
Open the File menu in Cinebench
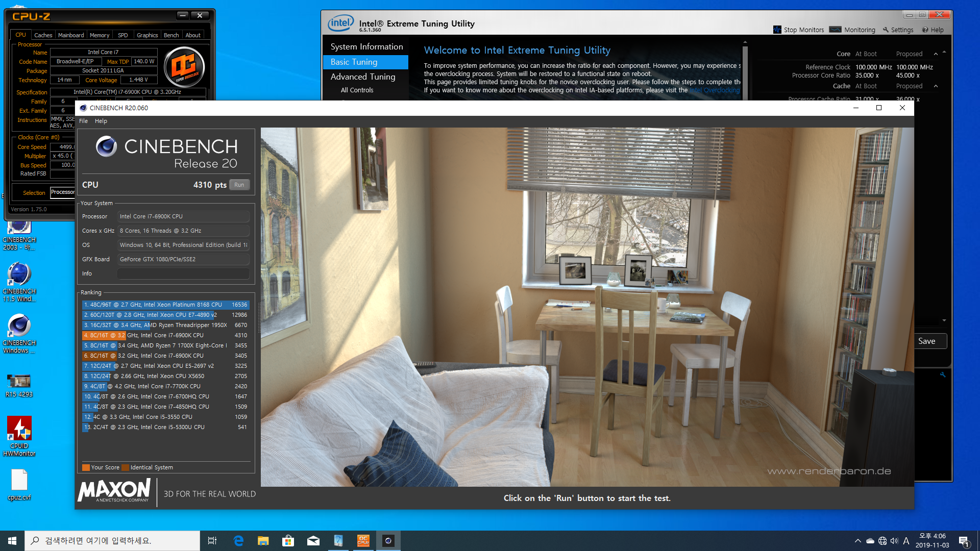click(x=84, y=121)
